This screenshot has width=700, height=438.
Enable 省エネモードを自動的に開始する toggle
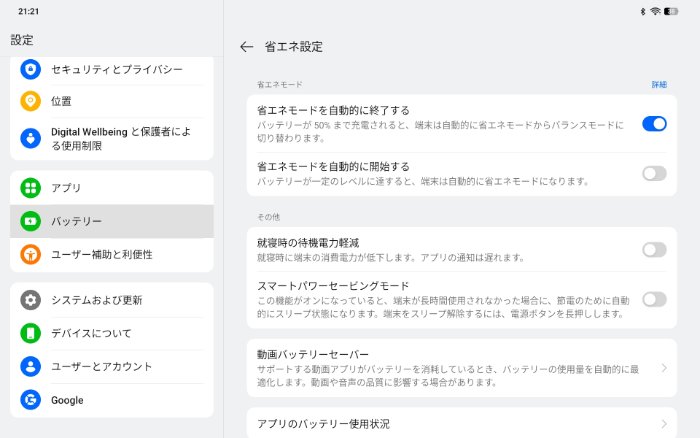coord(654,173)
